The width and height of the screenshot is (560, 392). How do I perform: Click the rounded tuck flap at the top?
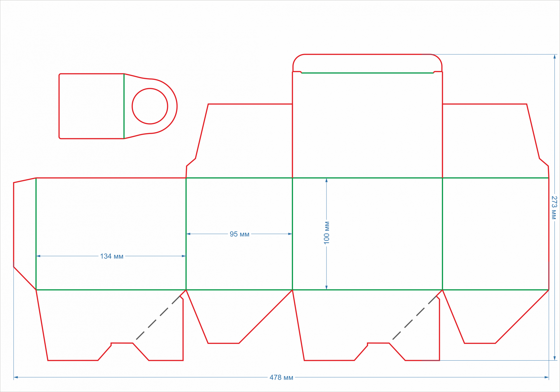click(367, 63)
